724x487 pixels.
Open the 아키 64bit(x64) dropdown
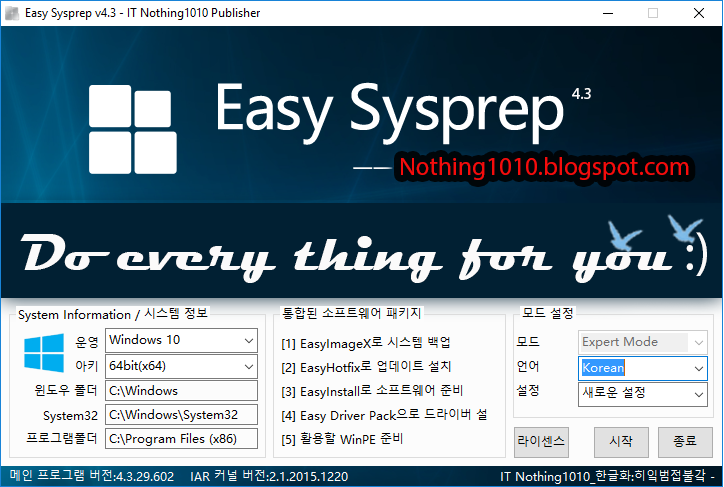[x=181, y=367]
